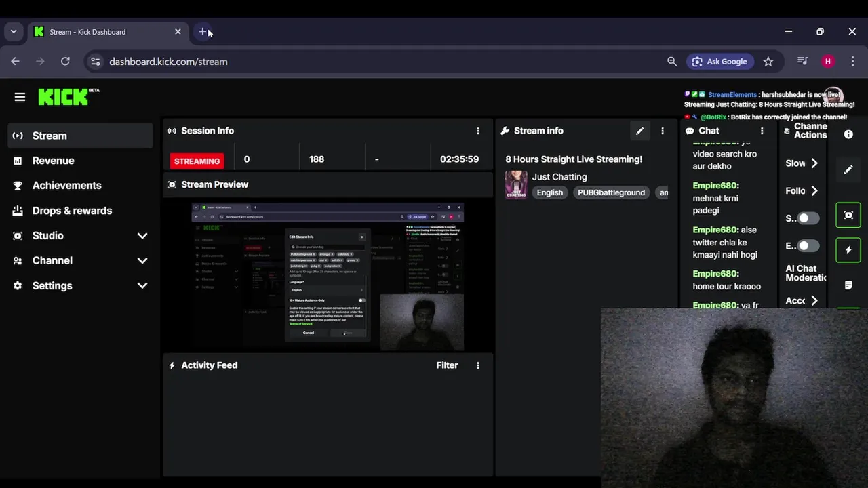Toggle the E.. switch in Channel Actions

click(x=807, y=246)
